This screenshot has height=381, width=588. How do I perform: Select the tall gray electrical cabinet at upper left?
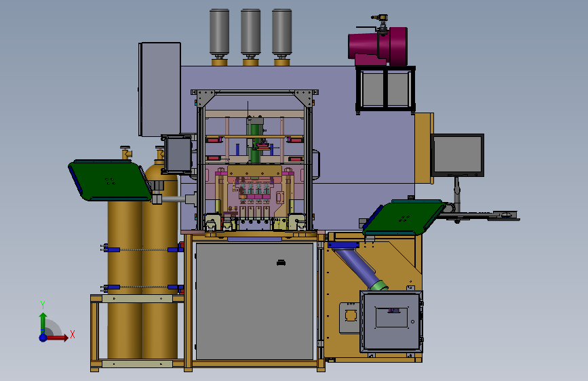tap(160, 89)
